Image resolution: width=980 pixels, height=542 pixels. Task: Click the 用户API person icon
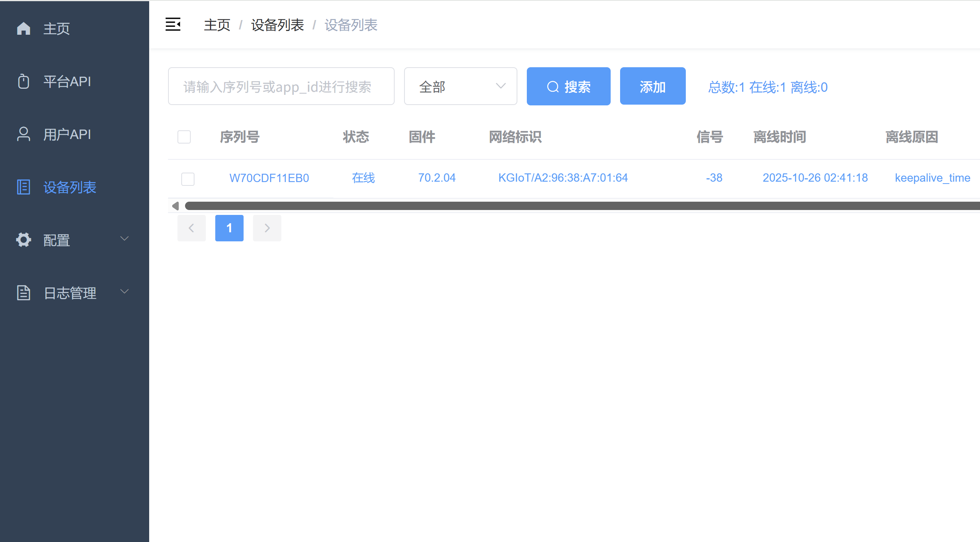click(23, 134)
